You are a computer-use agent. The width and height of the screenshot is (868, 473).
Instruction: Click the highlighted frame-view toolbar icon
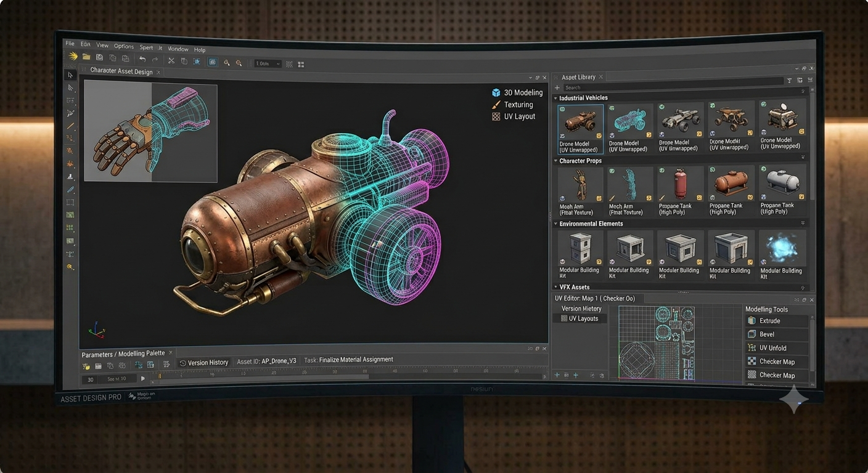coord(213,62)
